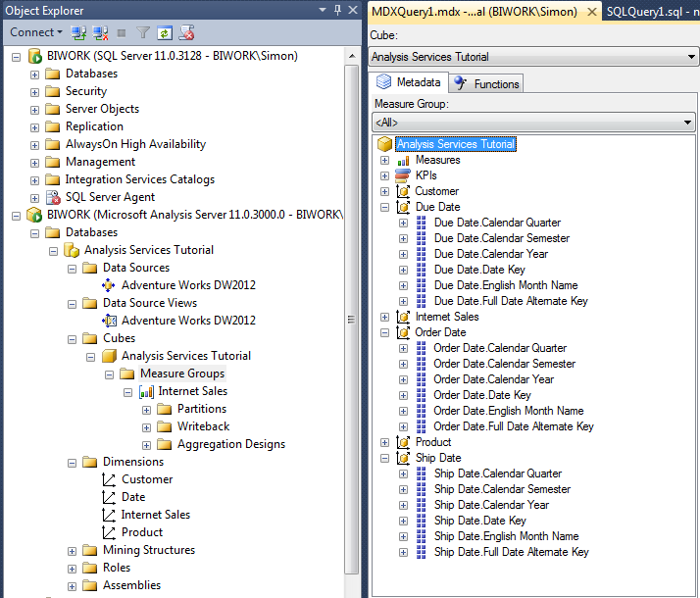Select the Management folder
This screenshot has width=700, height=598.
click(100, 162)
